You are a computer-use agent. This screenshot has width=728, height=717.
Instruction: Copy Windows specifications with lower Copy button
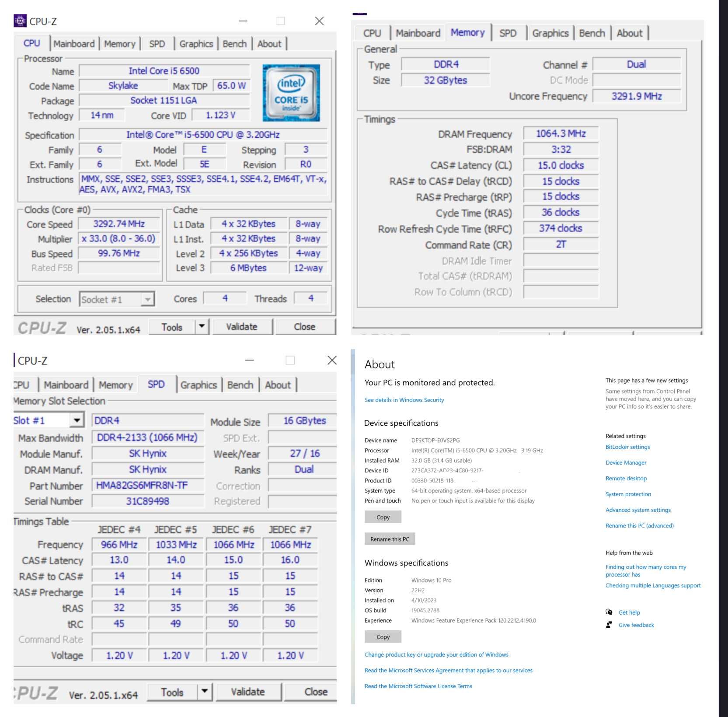383,637
